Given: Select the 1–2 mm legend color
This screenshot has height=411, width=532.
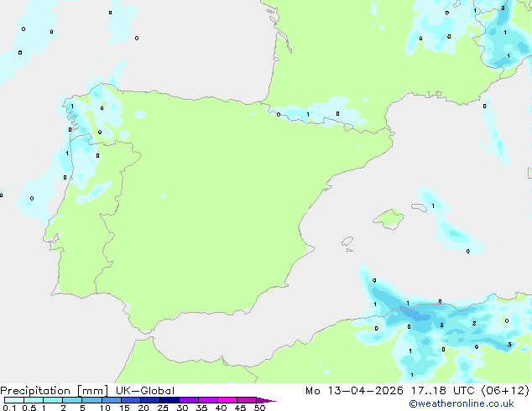Looking at the screenshot, I should pyautogui.click(x=53, y=400).
